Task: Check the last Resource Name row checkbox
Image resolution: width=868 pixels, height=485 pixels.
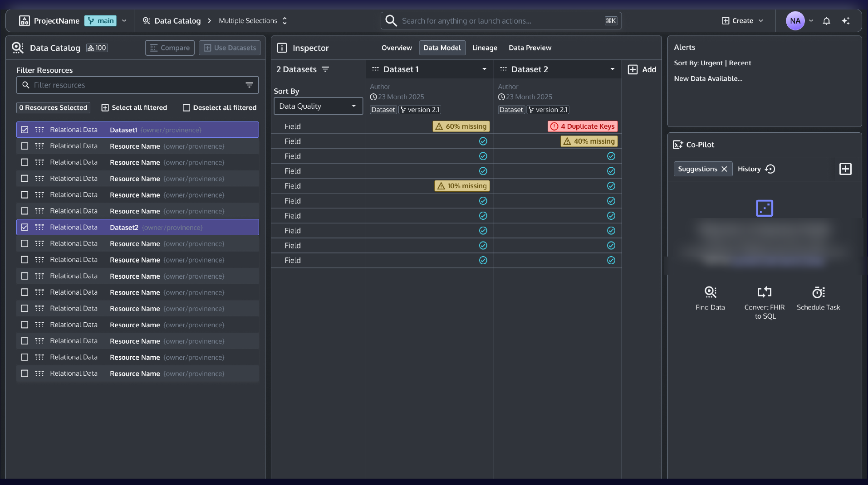Action: pyautogui.click(x=25, y=373)
